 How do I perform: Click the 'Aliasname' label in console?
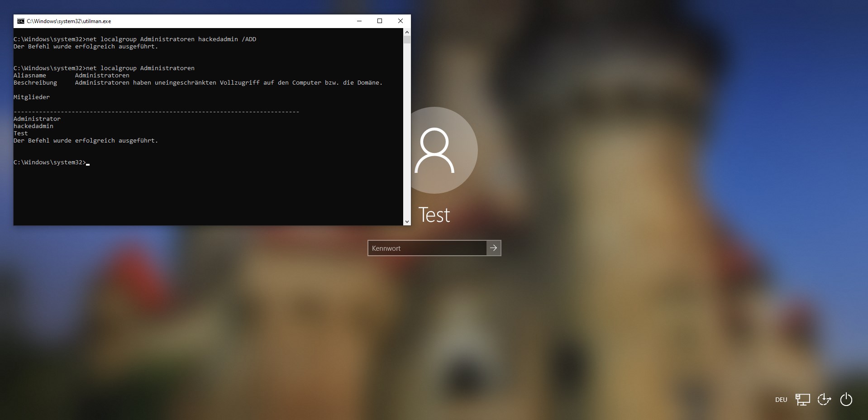(x=30, y=76)
